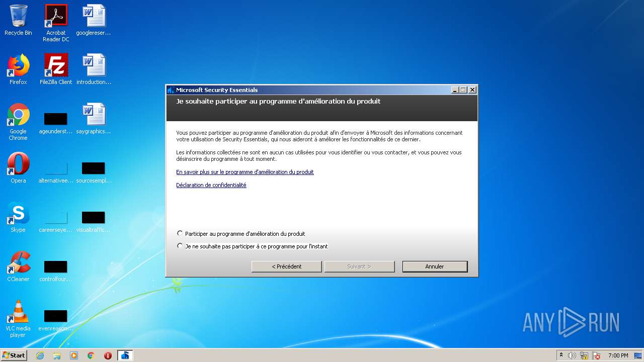Open the Start menu
Viewport: 644px width, 362px height.
click(x=14, y=355)
